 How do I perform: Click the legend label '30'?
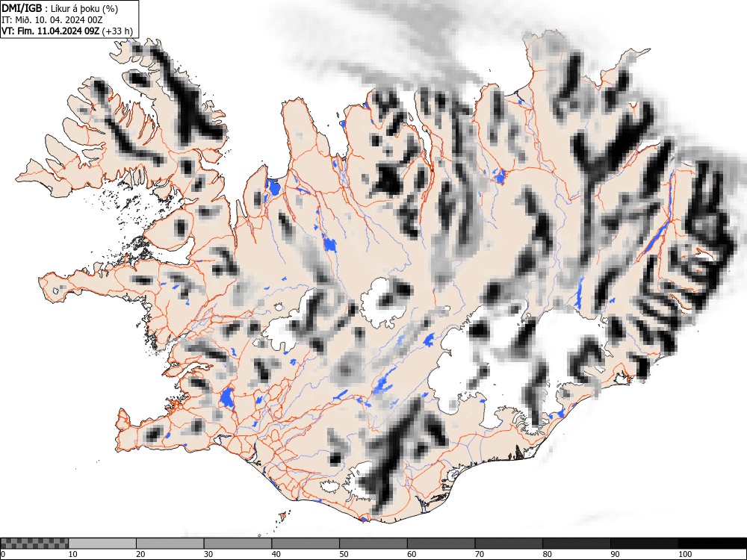point(208,554)
